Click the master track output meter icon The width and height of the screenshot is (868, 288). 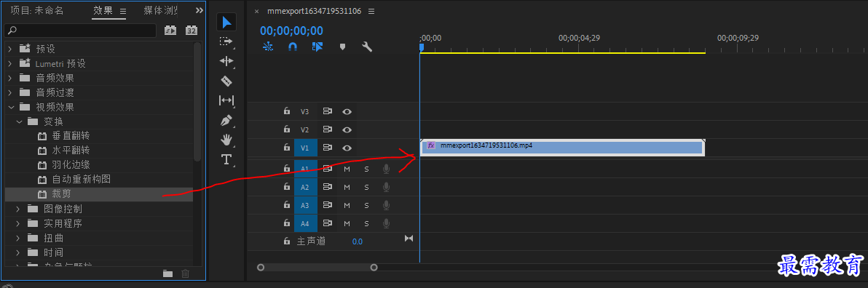coord(409,239)
